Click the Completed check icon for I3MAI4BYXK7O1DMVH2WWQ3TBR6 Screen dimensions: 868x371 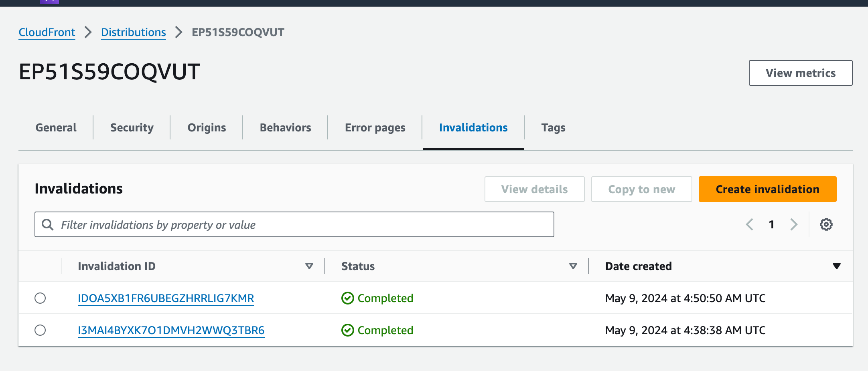coord(347,330)
